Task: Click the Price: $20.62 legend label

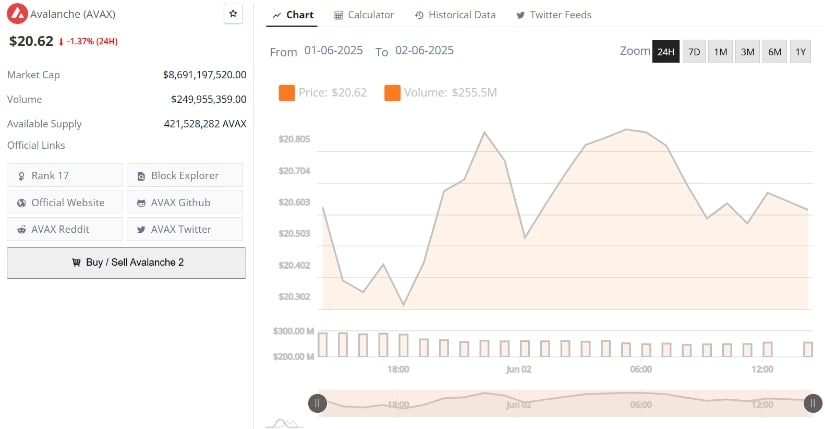Action: click(x=333, y=93)
